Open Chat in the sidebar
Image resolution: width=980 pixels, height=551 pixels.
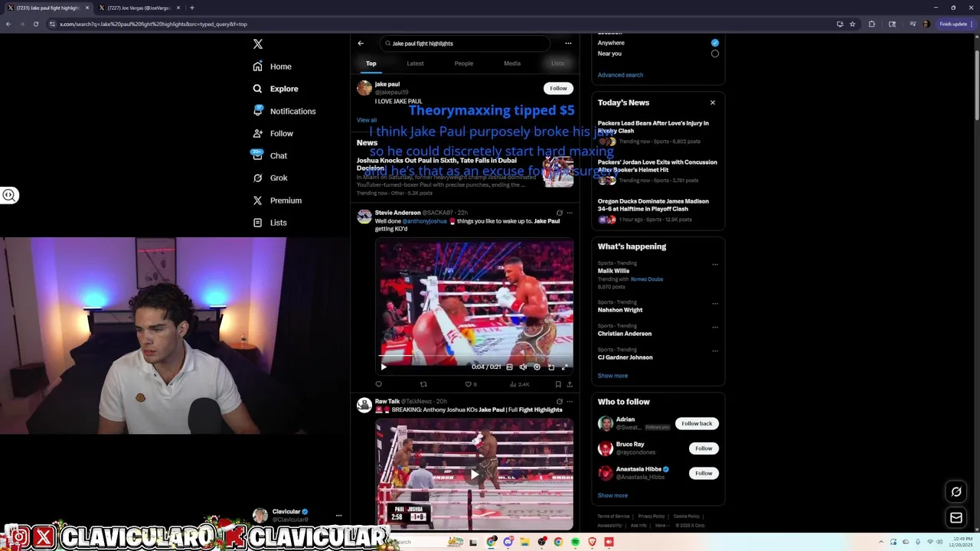click(270, 155)
